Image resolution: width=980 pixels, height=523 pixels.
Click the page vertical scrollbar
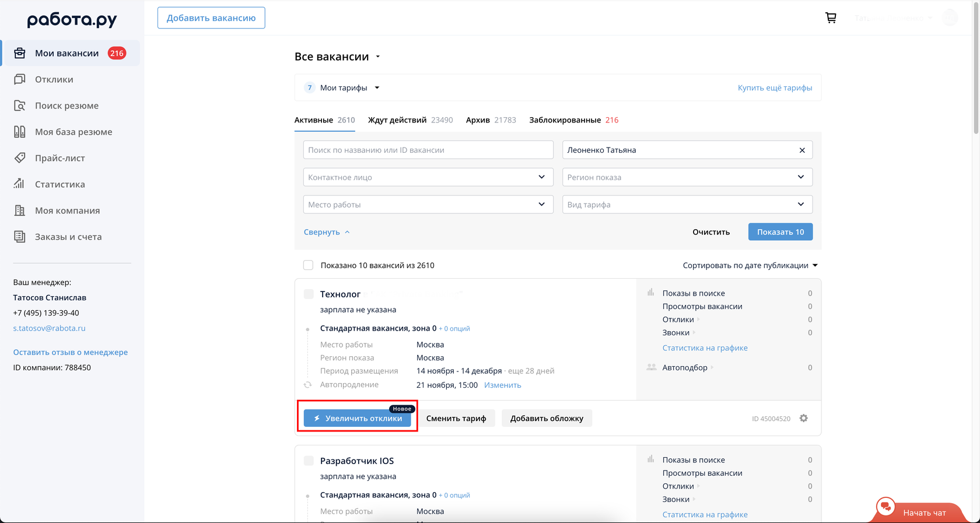pos(976,70)
